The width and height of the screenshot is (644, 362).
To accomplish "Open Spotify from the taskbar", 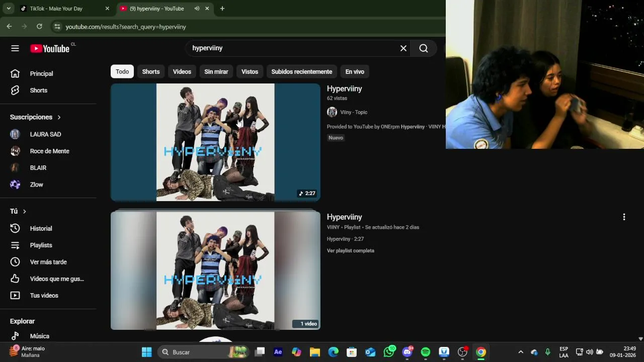I will coord(426,352).
